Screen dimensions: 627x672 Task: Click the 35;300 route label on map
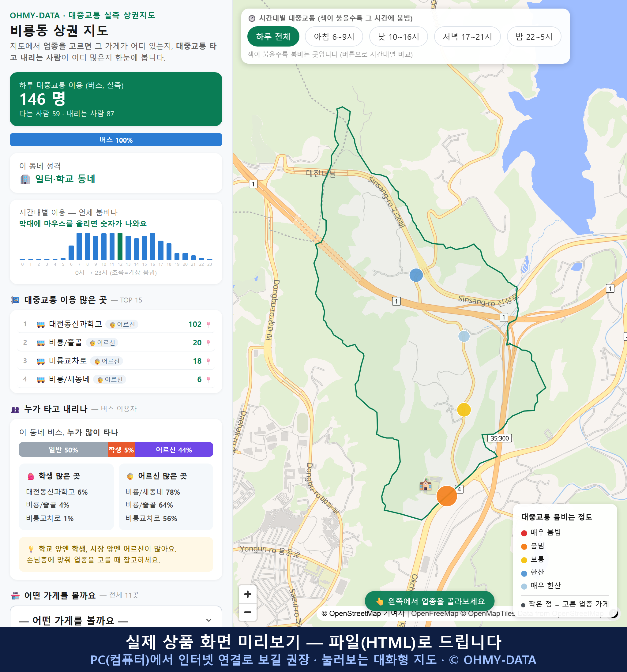point(500,438)
